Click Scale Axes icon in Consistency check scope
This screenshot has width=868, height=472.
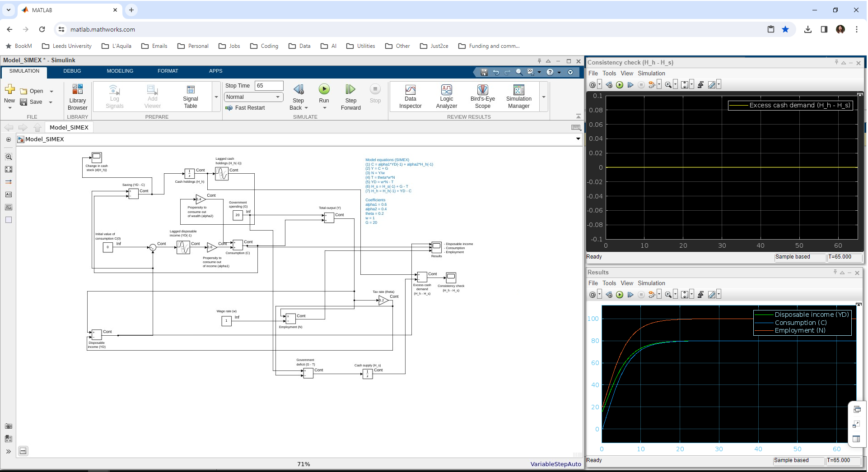(x=685, y=85)
